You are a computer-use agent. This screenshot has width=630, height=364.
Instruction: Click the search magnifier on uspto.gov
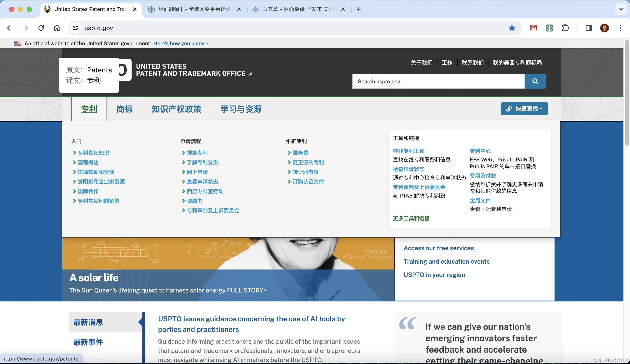(535, 81)
